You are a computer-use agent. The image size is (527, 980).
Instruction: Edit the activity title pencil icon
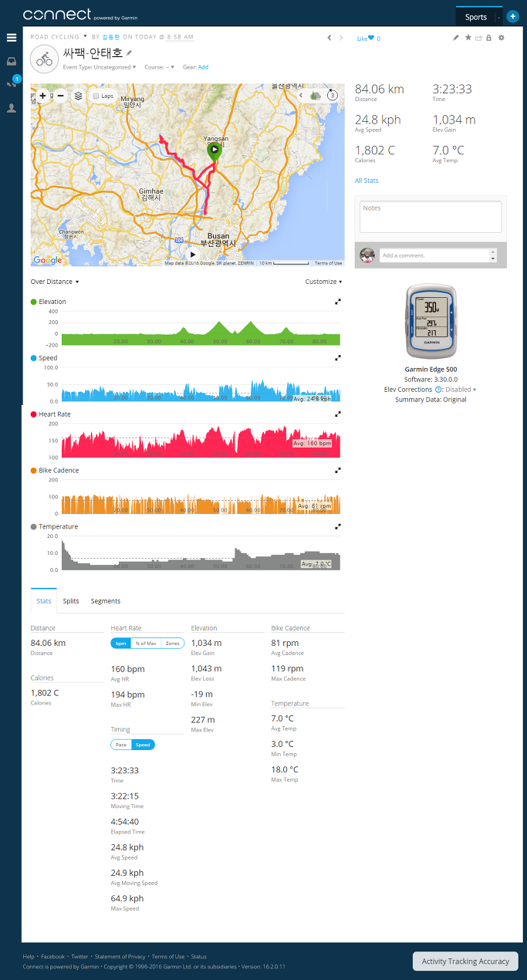click(130, 52)
